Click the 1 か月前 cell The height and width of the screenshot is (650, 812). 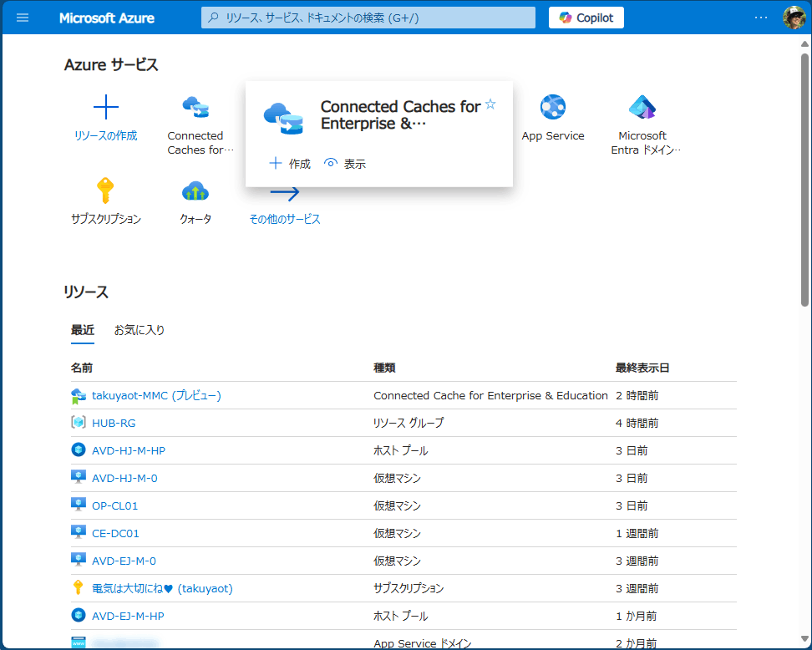[637, 616]
